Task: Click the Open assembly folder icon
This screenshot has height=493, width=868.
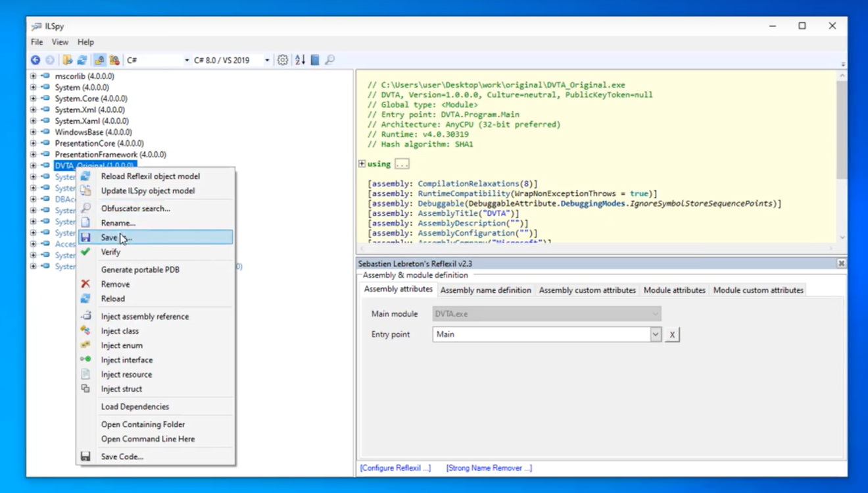Action: [x=67, y=60]
